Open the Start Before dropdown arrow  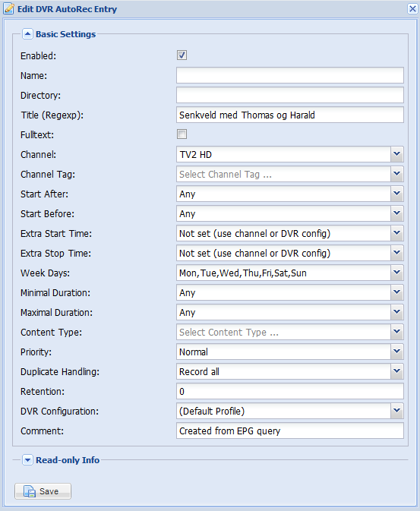[397, 213]
